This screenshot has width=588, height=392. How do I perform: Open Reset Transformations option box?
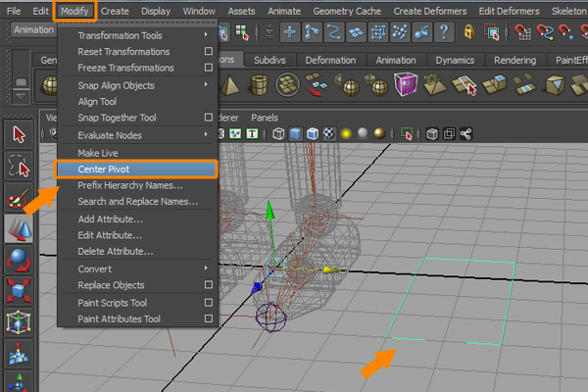(x=208, y=51)
